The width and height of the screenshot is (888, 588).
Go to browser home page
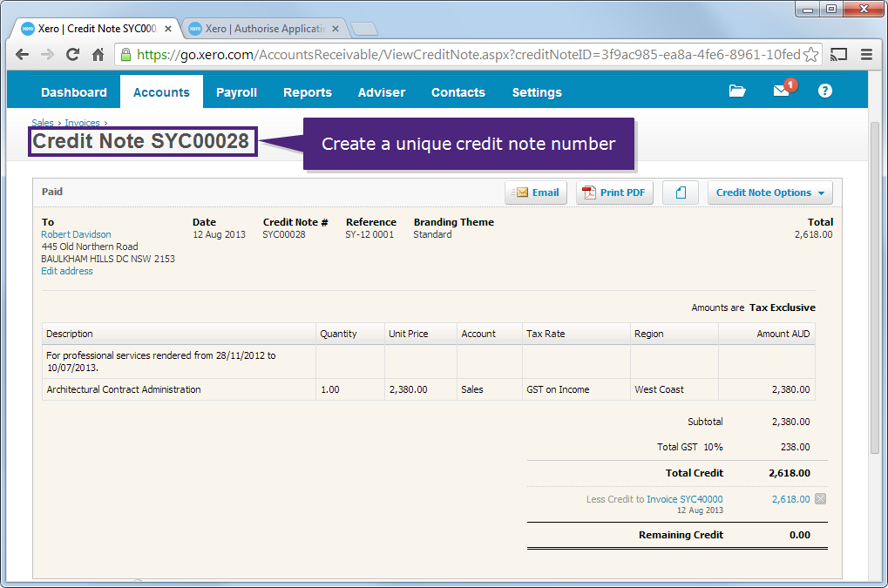(x=98, y=53)
